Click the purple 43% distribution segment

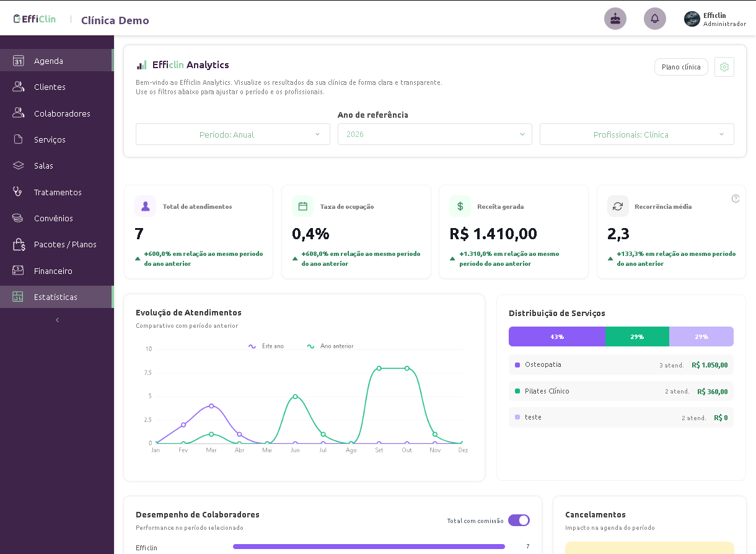557,336
